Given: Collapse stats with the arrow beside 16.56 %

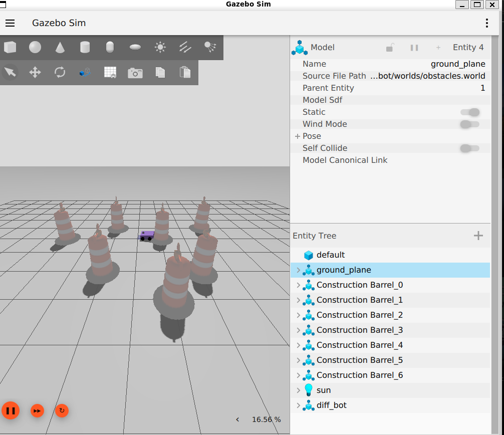Looking at the screenshot, I should (x=237, y=419).
